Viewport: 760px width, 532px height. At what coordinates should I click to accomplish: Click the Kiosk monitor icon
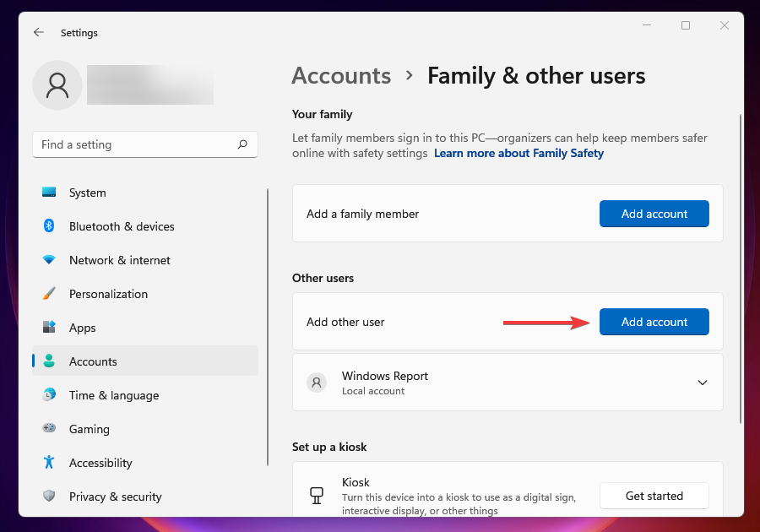[317, 495]
